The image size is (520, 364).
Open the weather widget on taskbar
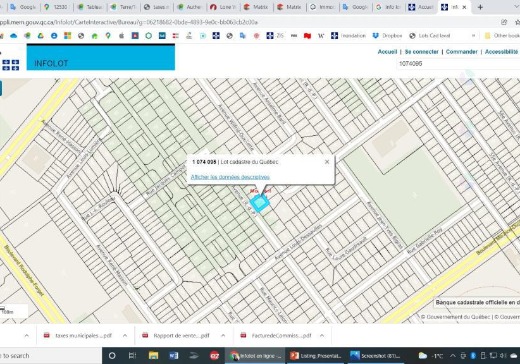pyautogui.click(x=432, y=356)
